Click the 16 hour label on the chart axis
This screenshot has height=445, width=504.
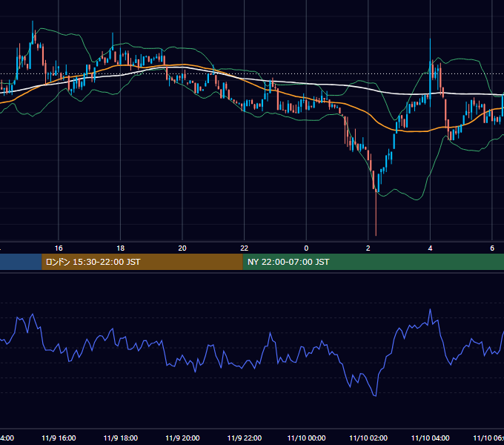point(59,248)
